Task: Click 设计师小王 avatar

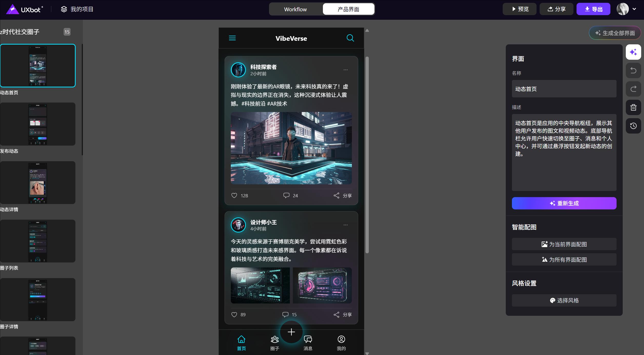Action: (238, 225)
